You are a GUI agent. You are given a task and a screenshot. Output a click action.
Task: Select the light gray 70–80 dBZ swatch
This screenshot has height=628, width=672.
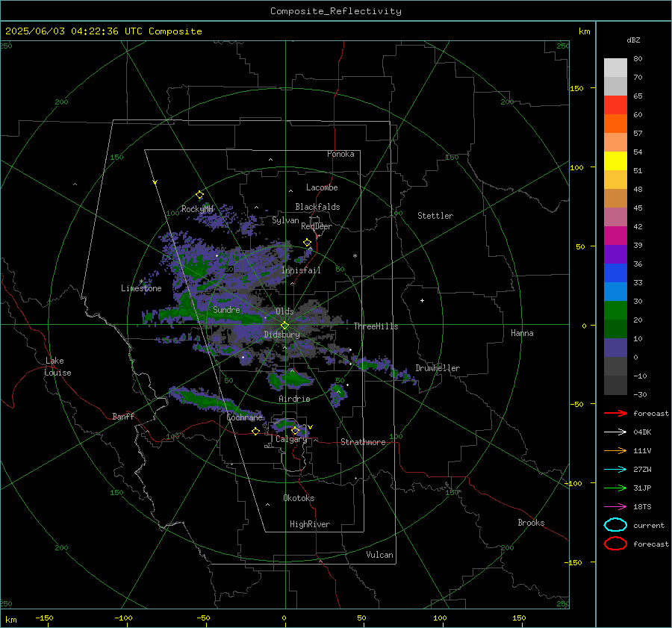[615, 68]
